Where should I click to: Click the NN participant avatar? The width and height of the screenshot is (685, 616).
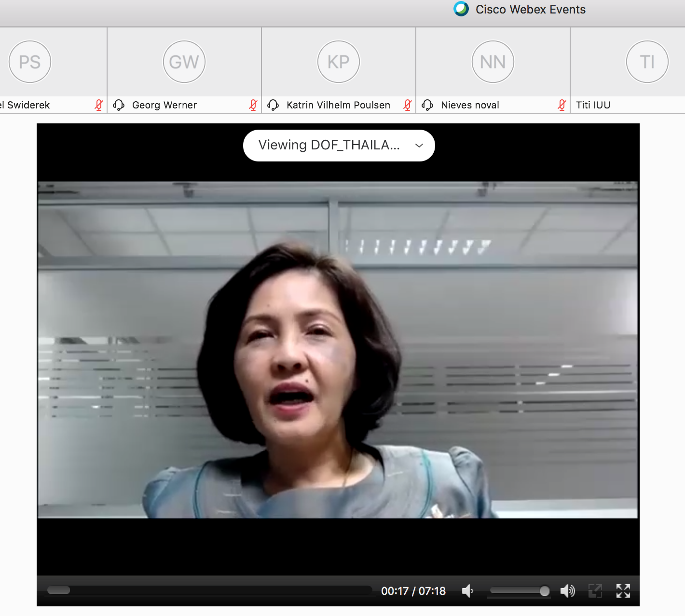[x=493, y=62]
